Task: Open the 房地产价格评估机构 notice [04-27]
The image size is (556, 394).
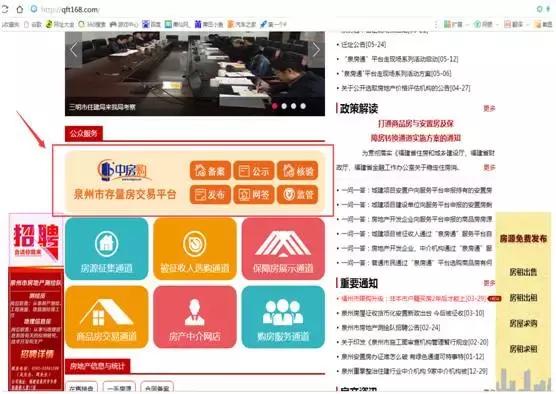Action: (x=405, y=88)
